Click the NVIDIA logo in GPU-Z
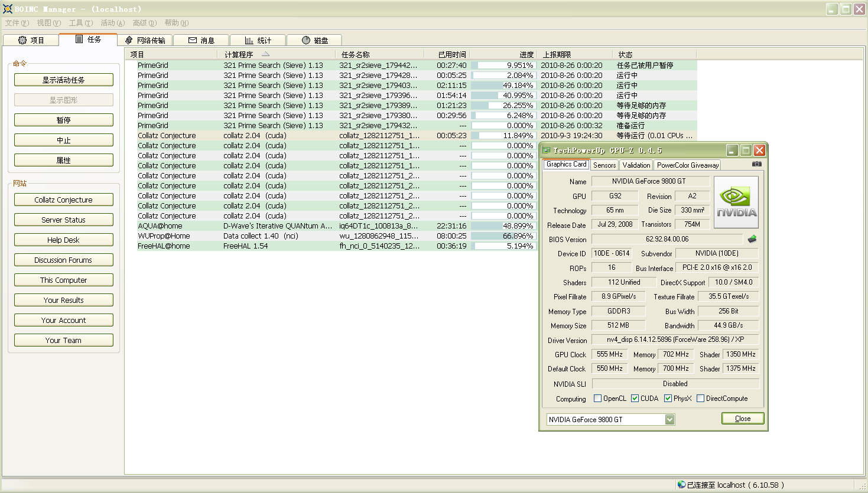Screen dimensions: 868x493 click(x=736, y=202)
